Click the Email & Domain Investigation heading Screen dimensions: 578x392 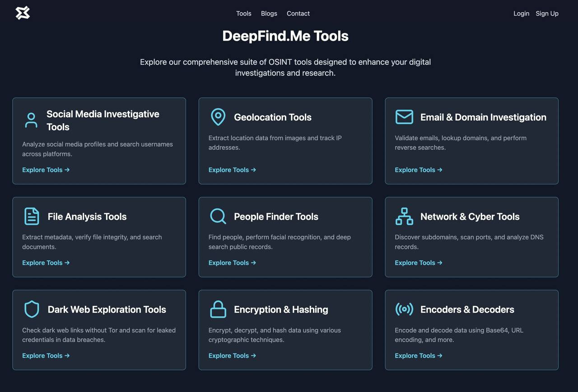(483, 117)
